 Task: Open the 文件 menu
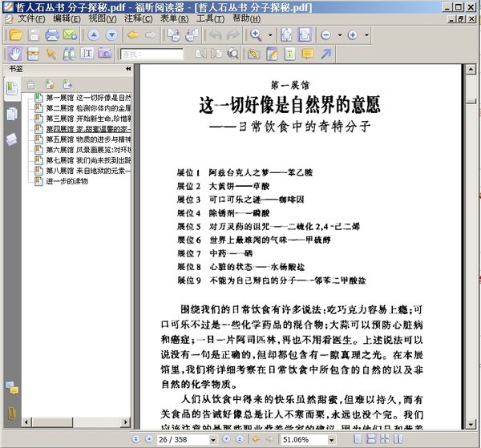point(31,18)
